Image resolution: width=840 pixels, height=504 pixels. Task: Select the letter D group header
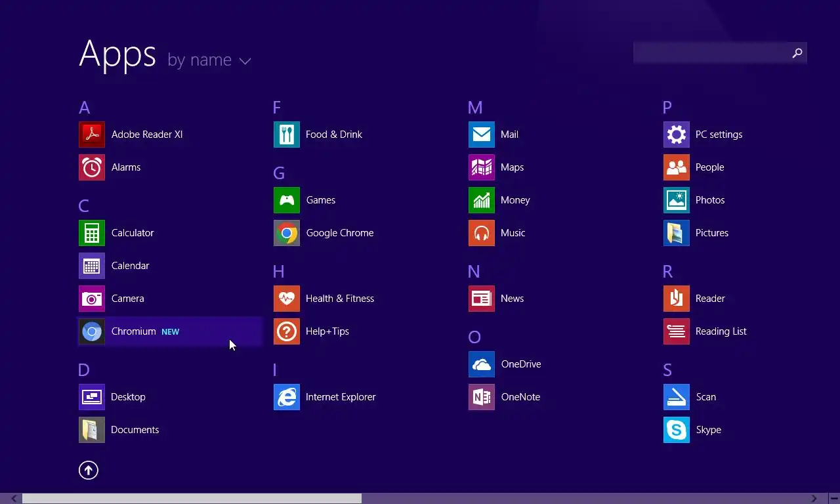(x=84, y=370)
